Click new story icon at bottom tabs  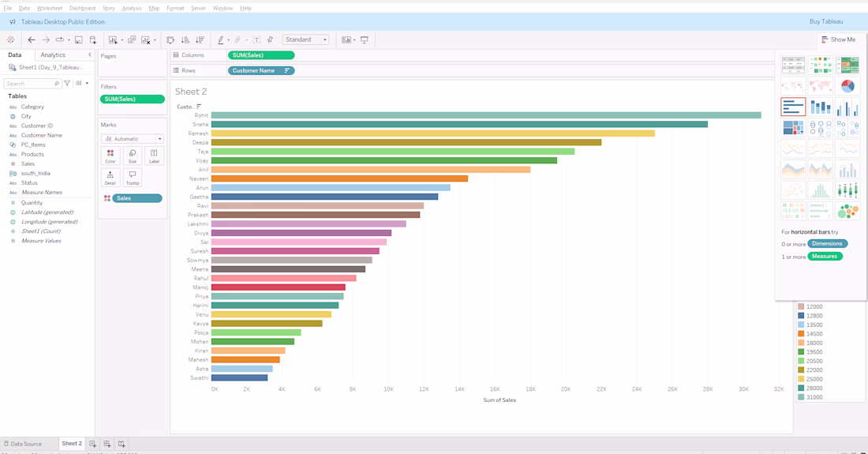[122, 444]
